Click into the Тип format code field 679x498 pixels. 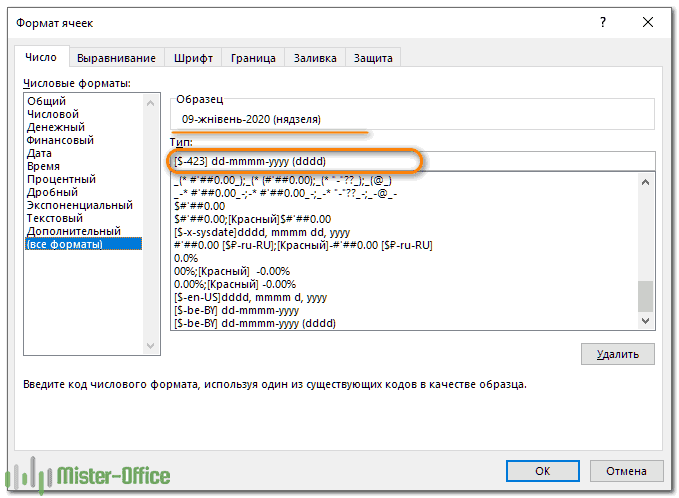click(x=410, y=161)
